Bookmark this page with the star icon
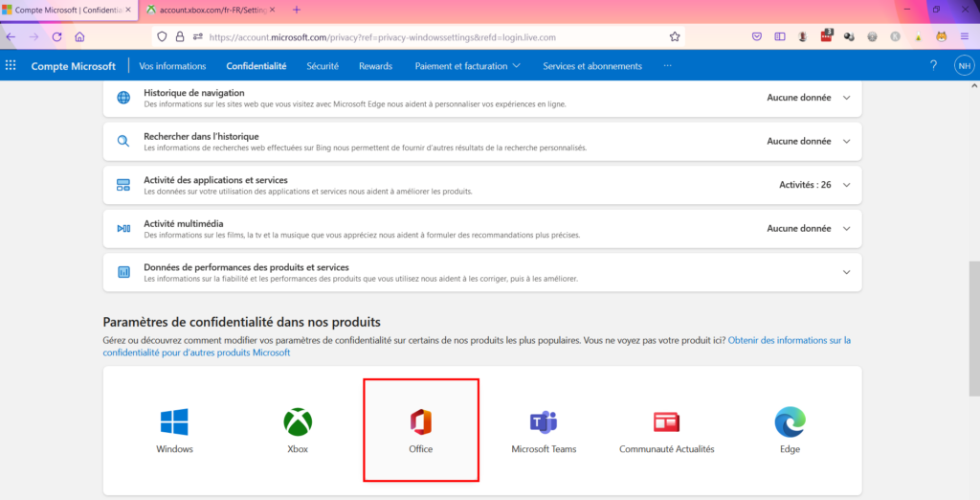Viewport: 980px width, 500px height. tap(675, 37)
